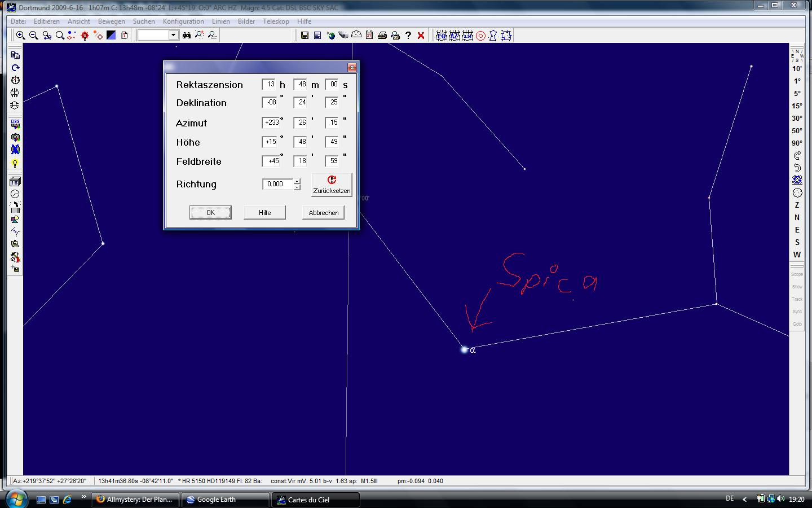Click the printer icon

click(x=382, y=35)
